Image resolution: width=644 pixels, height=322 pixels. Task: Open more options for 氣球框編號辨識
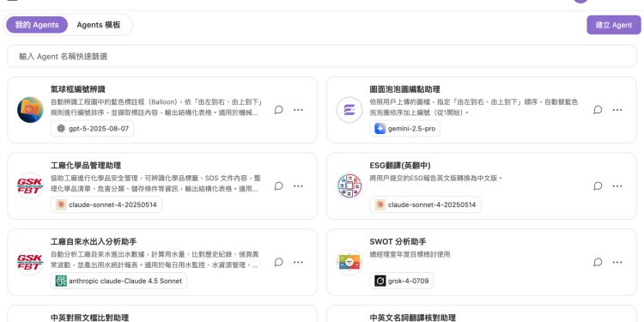(x=298, y=110)
